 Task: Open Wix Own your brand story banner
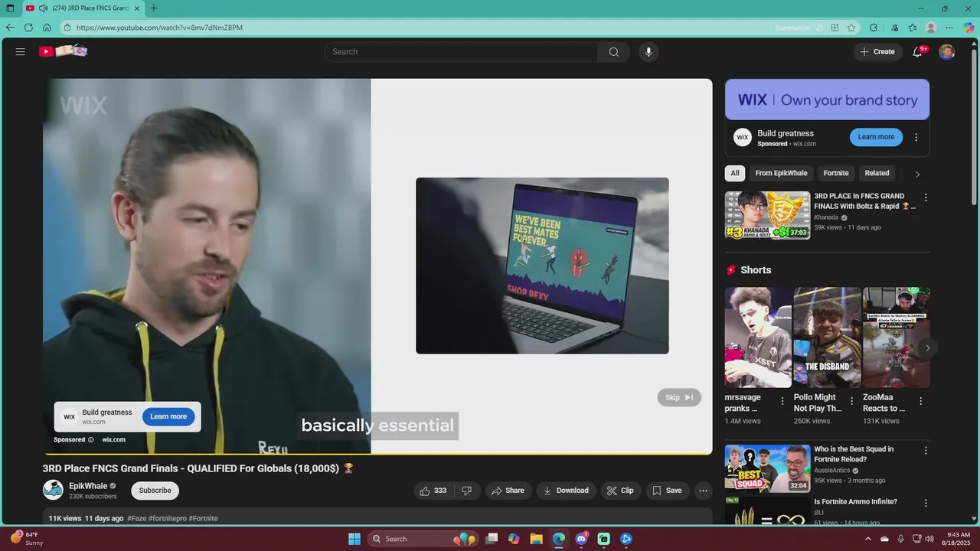point(827,99)
